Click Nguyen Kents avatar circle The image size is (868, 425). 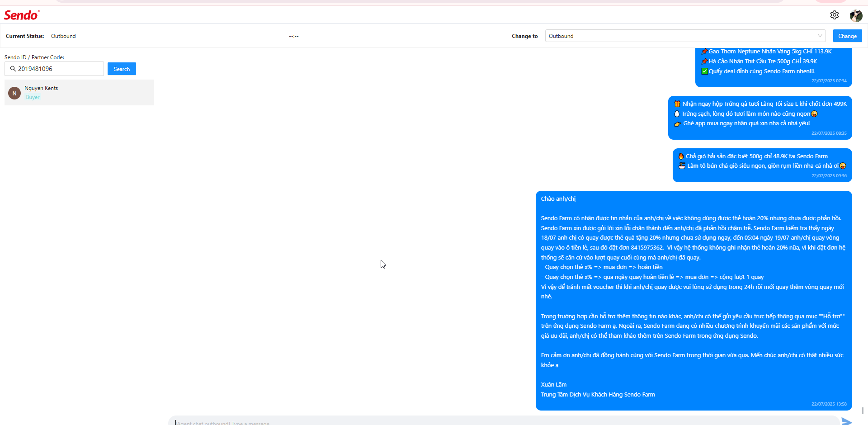point(14,93)
